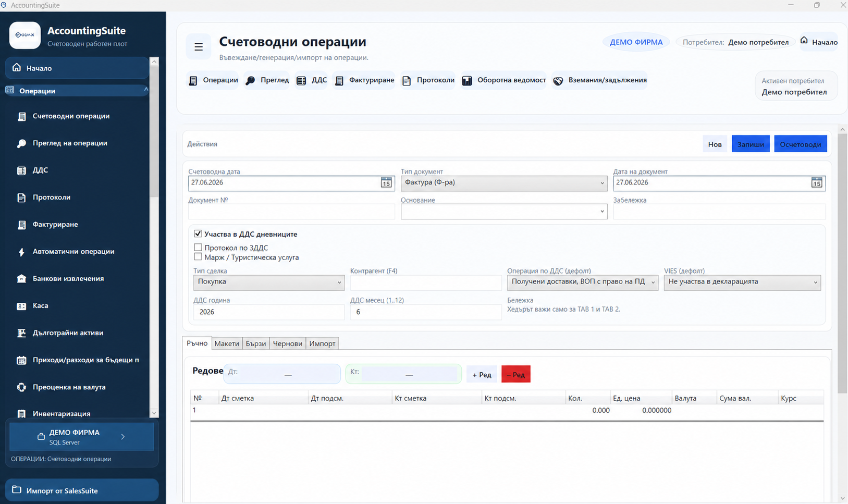This screenshot has height=504, width=848.
Task: Remove a row with − Ред
Action: click(x=516, y=374)
